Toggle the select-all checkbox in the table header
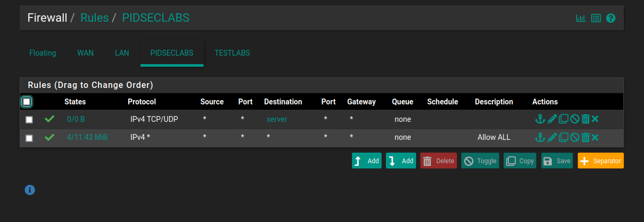Screen dimensions: 644x222 click(27, 101)
